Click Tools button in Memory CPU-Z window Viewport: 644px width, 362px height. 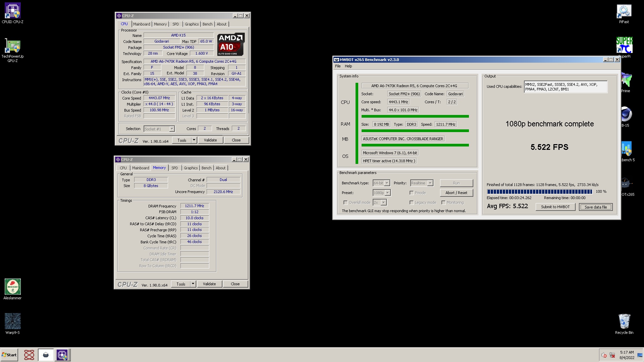[x=181, y=284]
